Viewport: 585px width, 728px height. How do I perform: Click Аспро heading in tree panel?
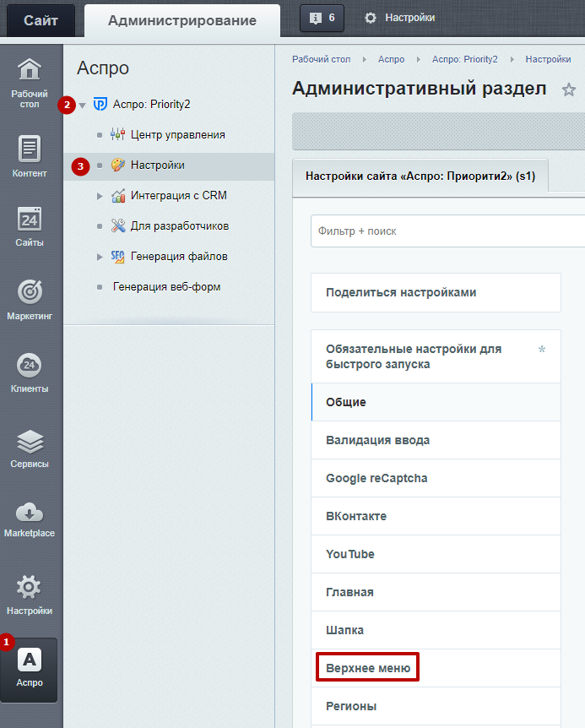pyautogui.click(x=102, y=68)
